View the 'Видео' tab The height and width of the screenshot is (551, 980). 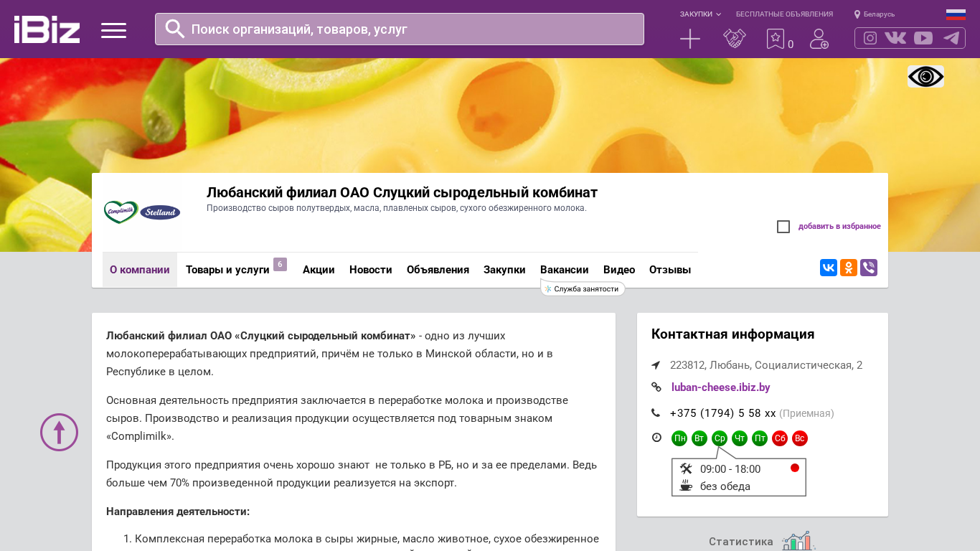pos(619,270)
